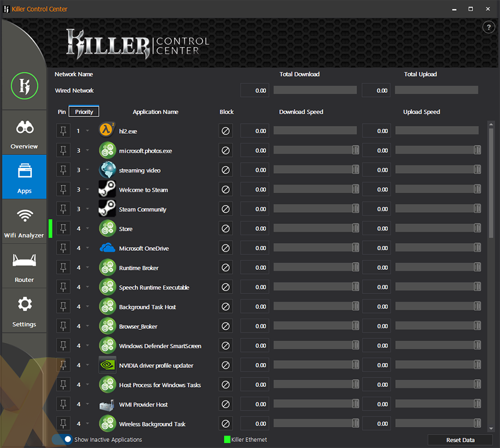Click the Steam icon next to Welcome to Steam
This screenshot has width=500, height=448.
pos(107,189)
